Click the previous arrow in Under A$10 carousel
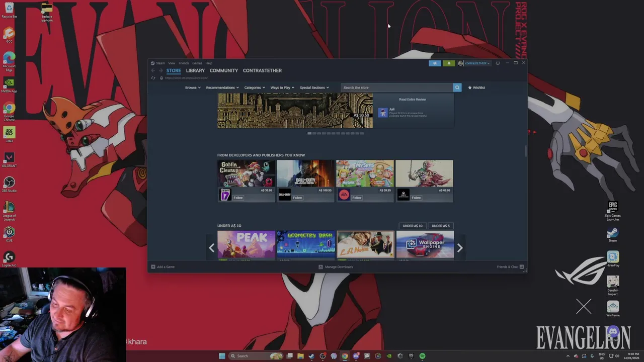Screen dimensions: 644x362 [211, 247]
